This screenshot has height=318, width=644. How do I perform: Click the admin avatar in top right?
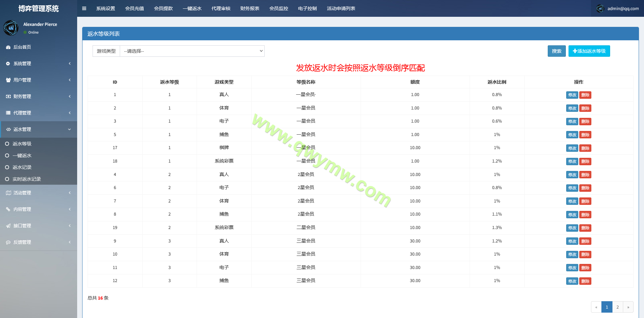tap(600, 8)
